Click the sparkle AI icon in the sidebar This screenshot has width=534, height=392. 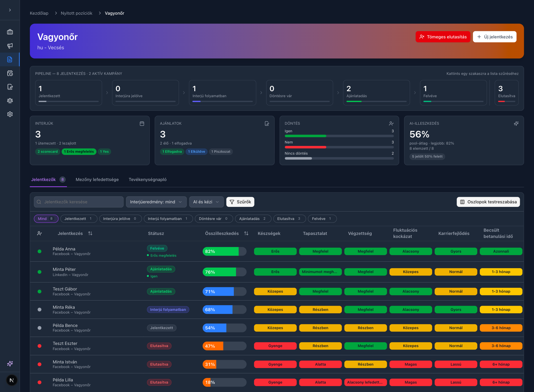[x=10, y=364]
